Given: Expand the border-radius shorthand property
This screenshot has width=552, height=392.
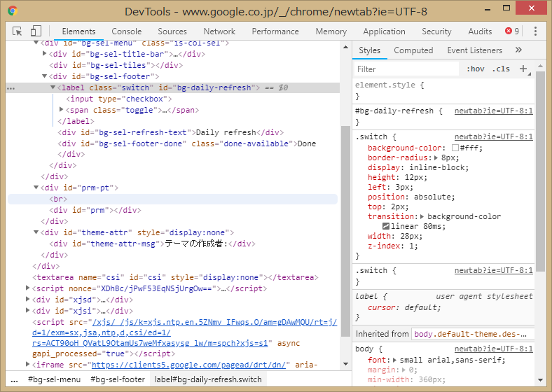Looking at the screenshot, I should [436, 157].
